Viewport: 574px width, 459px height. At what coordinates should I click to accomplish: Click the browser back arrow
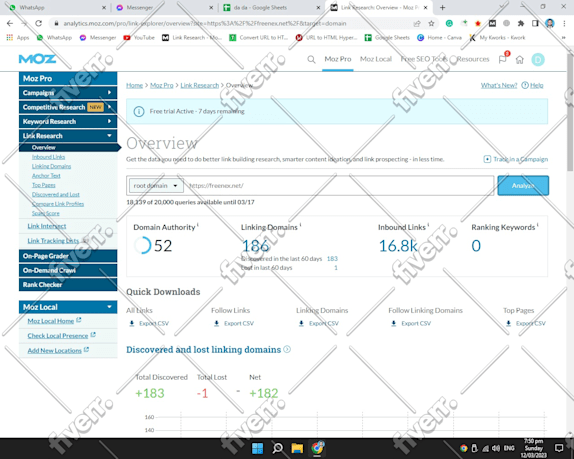point(10,23)
